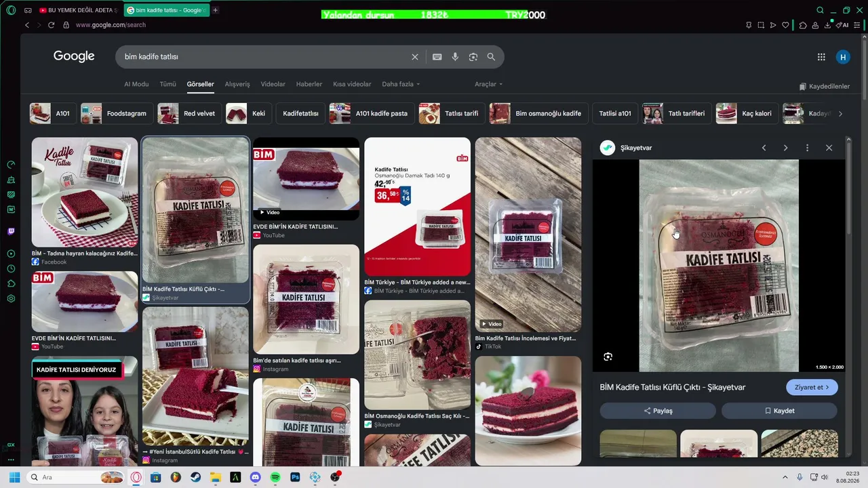Open the Kısa videolar tab
Screen dimensions: 868x488
(352, 84)
